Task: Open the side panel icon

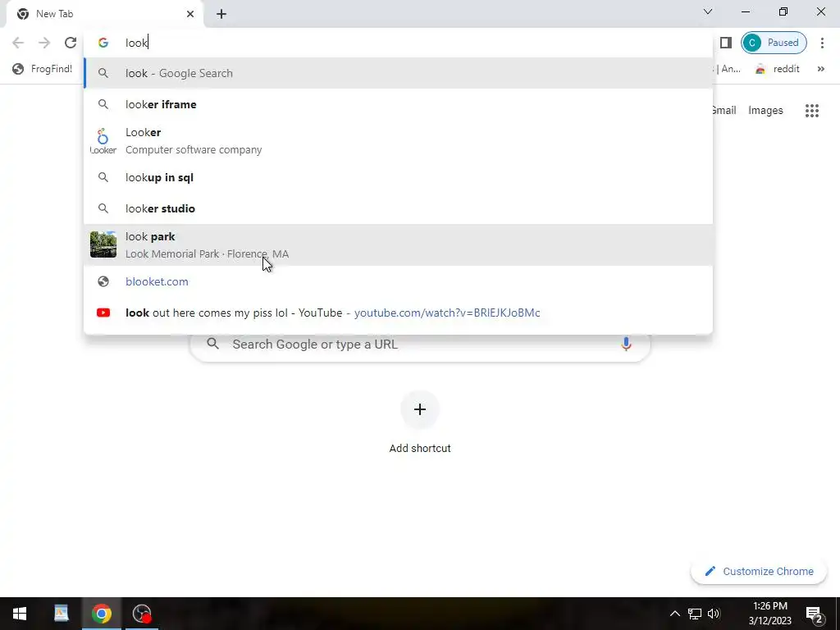Action: click(x=725, y=43)
